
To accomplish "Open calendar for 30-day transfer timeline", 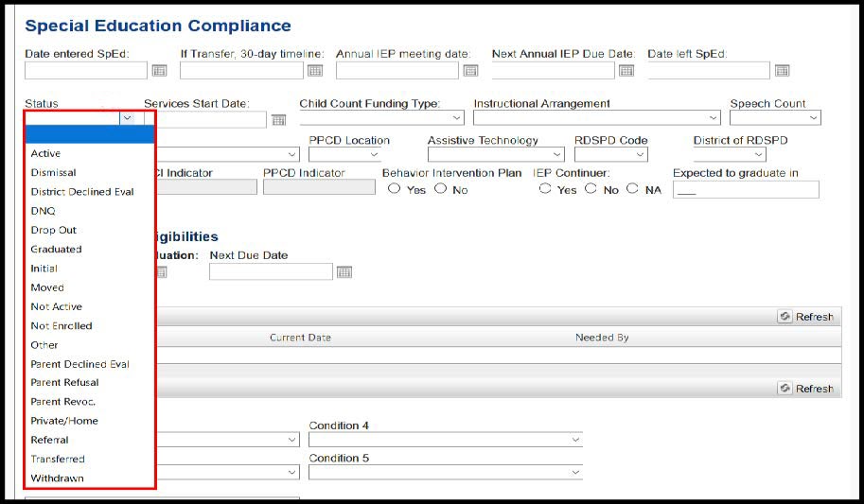I will coord(315,71).
